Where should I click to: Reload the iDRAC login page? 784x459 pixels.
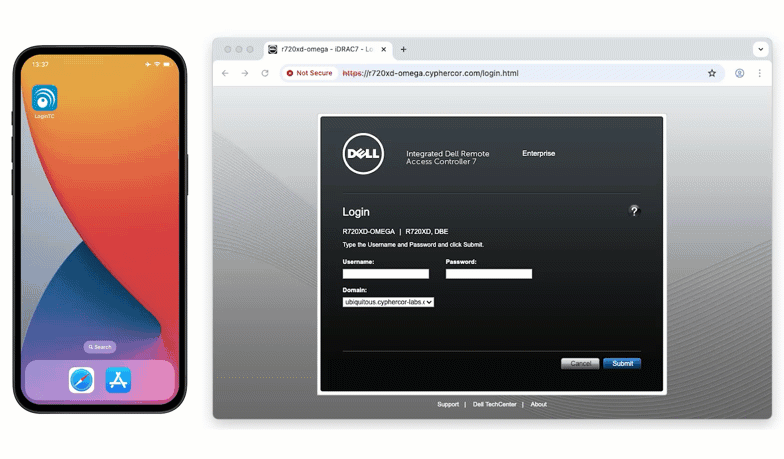click(x=265, y=73)
